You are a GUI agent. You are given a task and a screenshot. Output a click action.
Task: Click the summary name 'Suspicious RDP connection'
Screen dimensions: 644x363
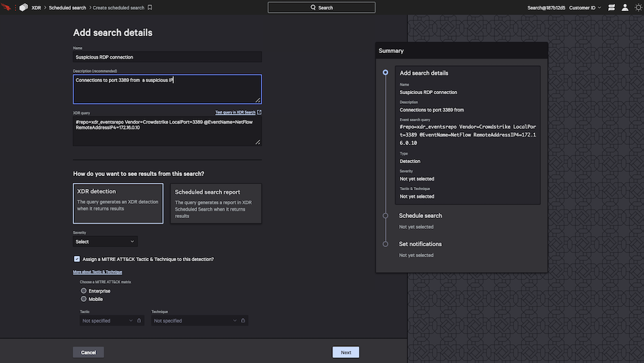[428, 92]
